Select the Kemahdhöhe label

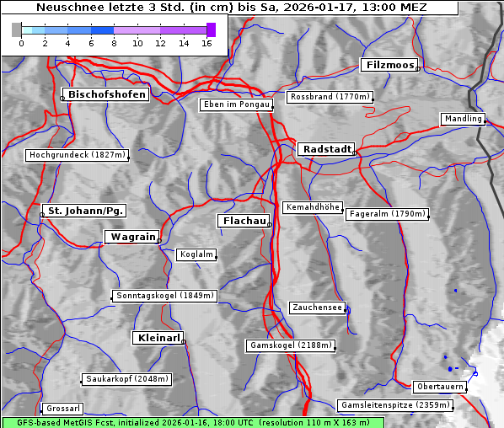coord(313,207)
